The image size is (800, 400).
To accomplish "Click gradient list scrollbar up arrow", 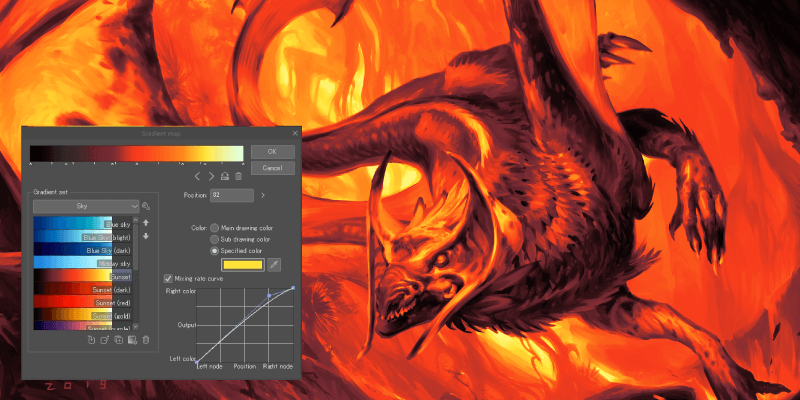I will coord(135,221).
